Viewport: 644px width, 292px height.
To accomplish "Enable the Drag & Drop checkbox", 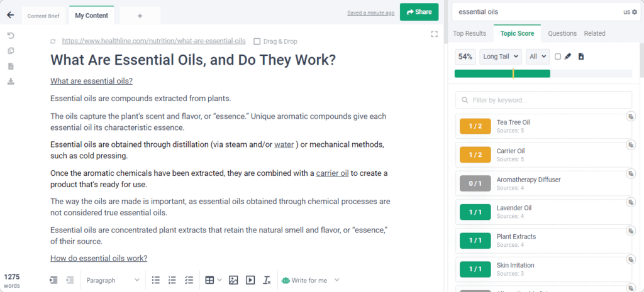I will coord(257,41).
